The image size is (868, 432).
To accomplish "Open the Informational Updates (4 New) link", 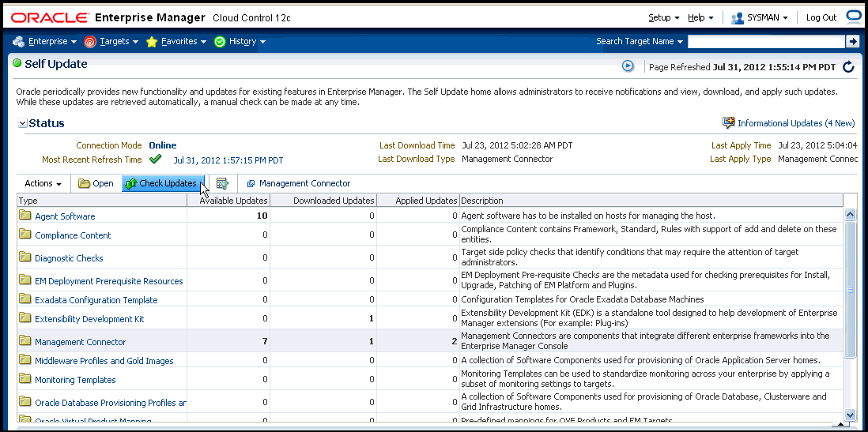I will click(x=795, y=123).
